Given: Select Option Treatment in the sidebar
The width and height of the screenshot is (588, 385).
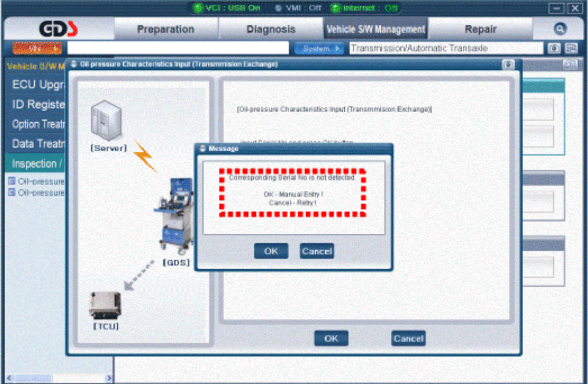Looking at the screenshot, I should pyautogui.click(x=36, y=124).
